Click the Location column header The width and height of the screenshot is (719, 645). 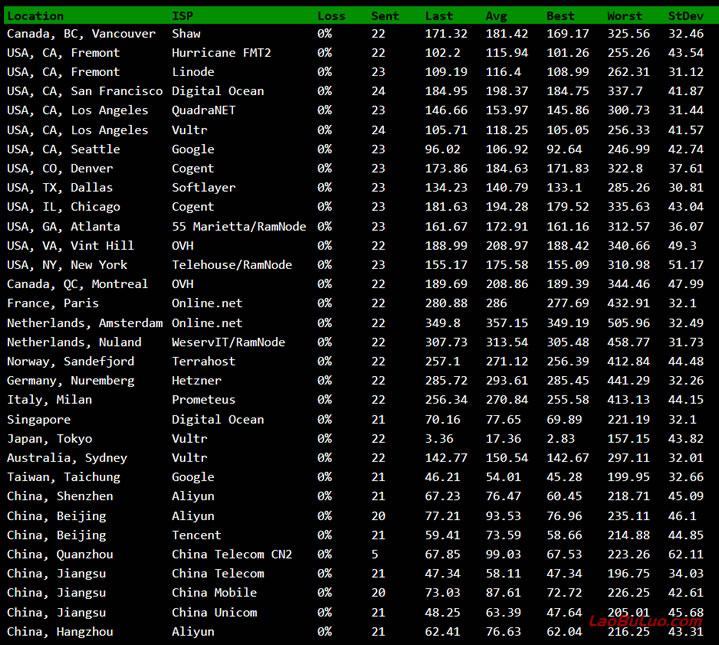click(x=35, y=16)
